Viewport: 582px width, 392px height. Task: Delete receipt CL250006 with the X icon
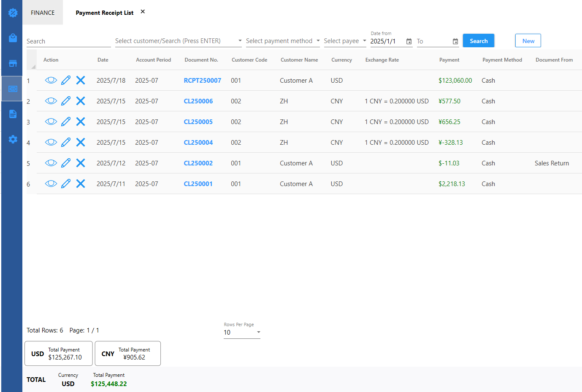pos(81,101)
